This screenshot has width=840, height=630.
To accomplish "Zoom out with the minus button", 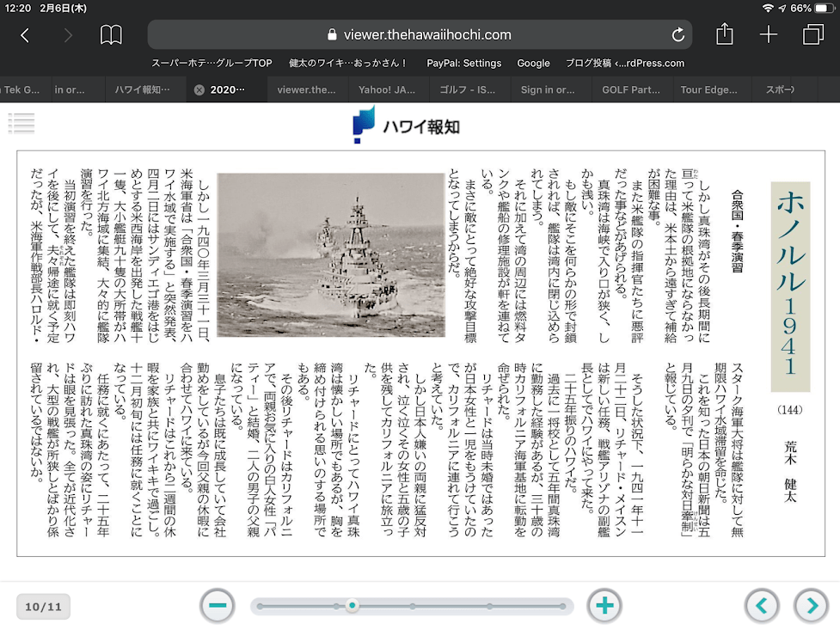I will click(x=218, y=606).
